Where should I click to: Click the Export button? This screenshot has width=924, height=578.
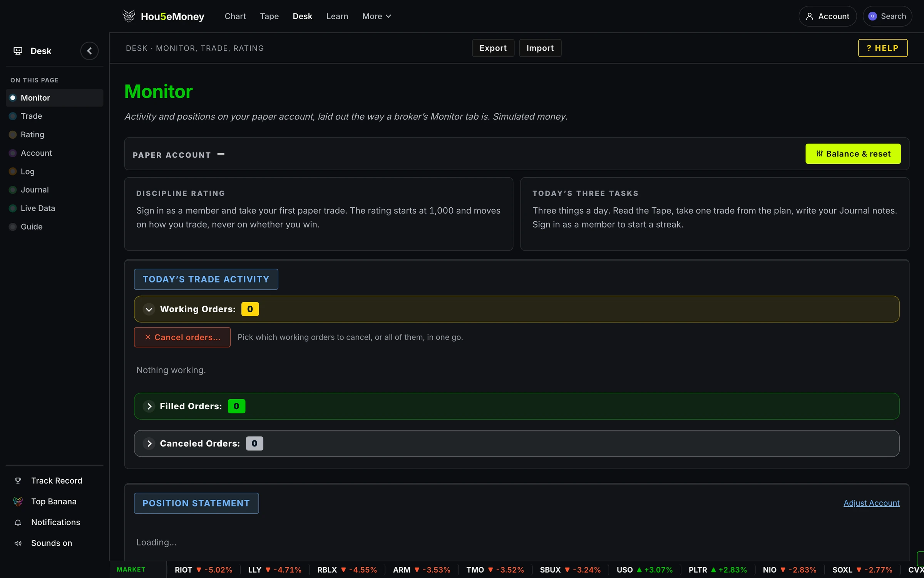pyautogui.click(x=493, y=48)
